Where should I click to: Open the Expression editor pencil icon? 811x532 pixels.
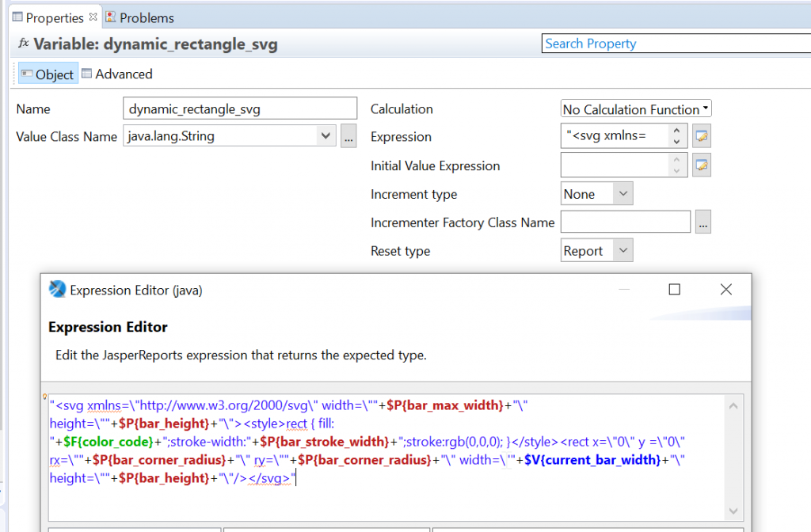703,136
